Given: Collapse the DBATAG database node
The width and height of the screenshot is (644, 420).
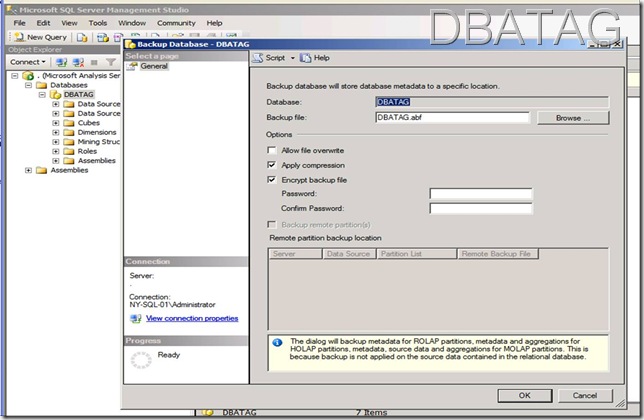Looking at the screenshot, I should (x=42, y=94).
